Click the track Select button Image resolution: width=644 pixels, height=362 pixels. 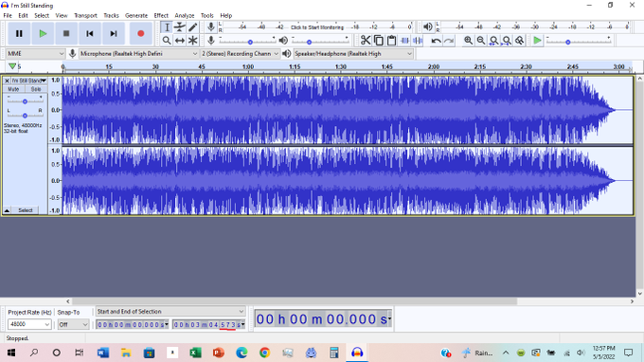26,210
